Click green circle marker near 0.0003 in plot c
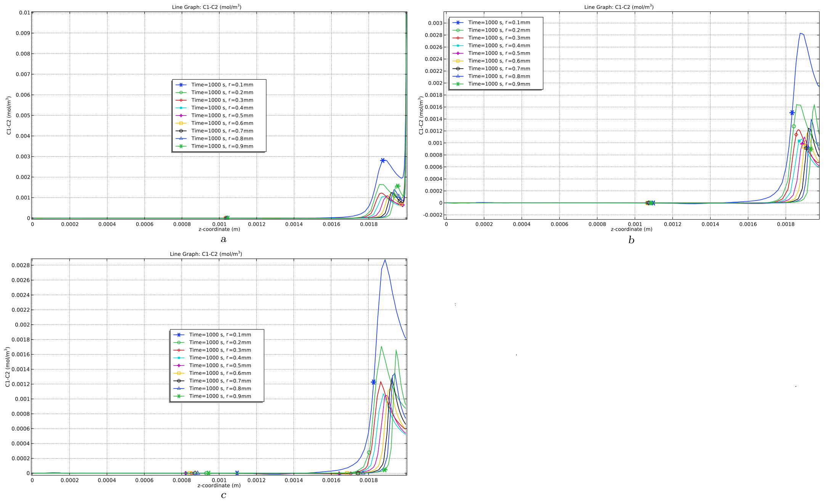The image size is (828, 504). pos(369,453)
